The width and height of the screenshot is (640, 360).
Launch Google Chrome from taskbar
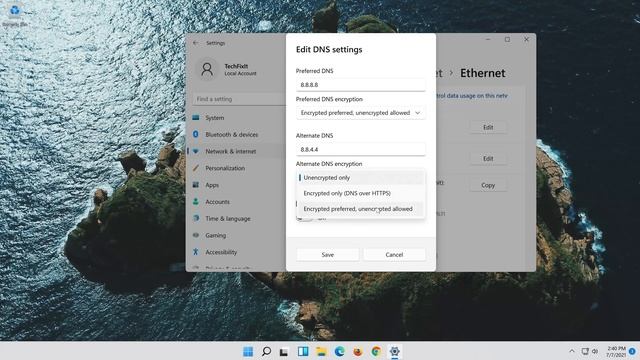pos(376,351)
